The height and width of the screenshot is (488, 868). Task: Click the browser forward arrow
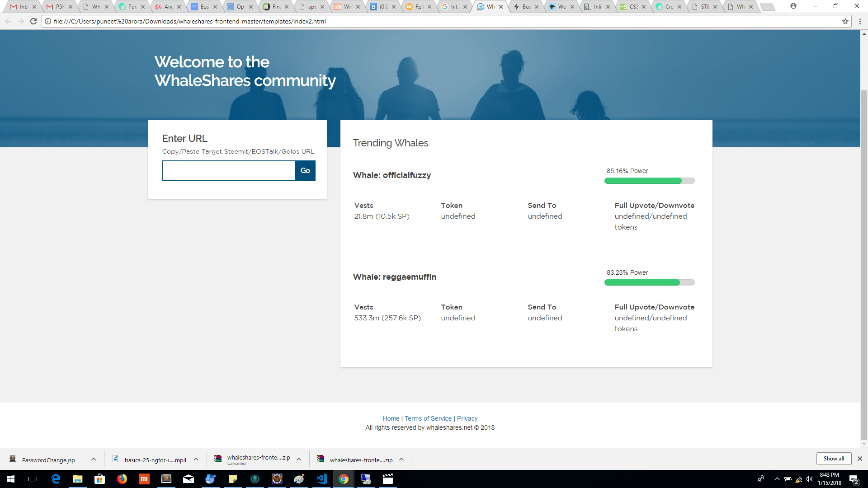point(21,21)
